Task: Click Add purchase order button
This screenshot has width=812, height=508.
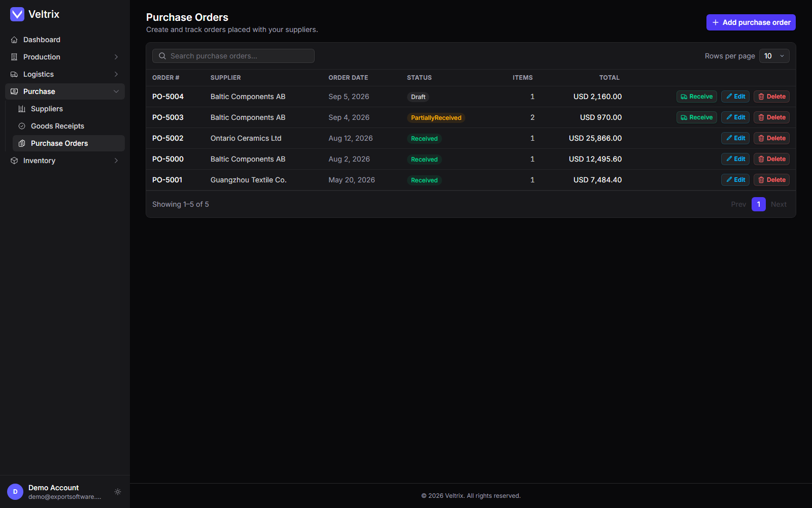Action: point(751,22)
